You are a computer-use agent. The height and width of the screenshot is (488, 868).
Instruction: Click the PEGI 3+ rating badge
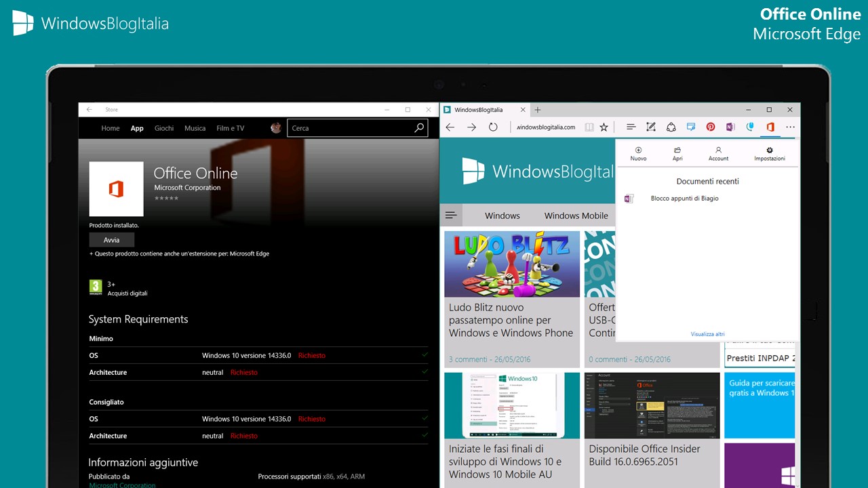click(96, 287)
